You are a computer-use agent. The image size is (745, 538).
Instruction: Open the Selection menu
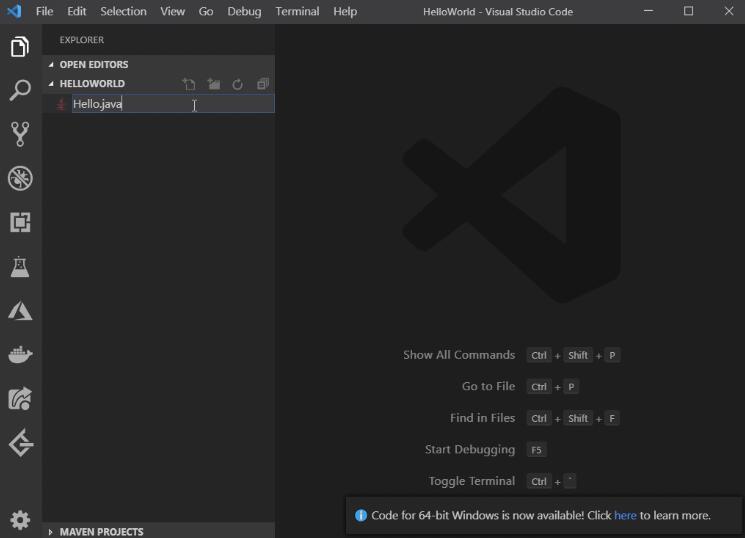[x=124, y=11]
